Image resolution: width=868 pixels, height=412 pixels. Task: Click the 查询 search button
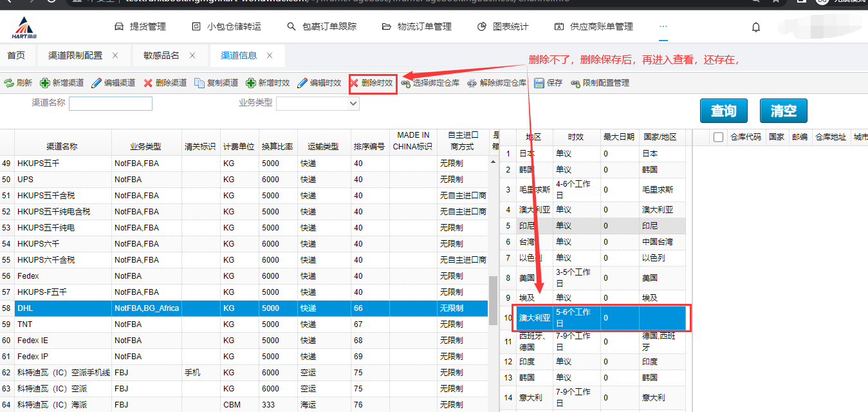point(723,111)
